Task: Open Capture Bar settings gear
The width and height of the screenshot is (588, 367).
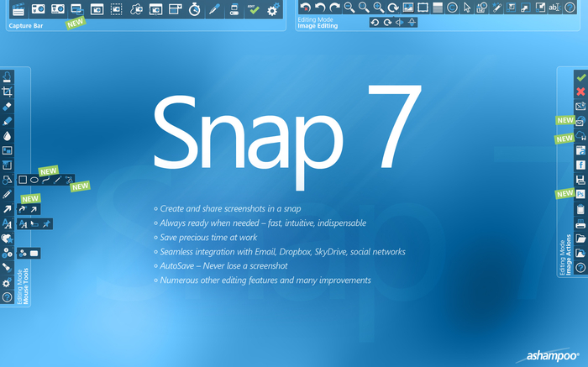Action: tap(273, 9)
